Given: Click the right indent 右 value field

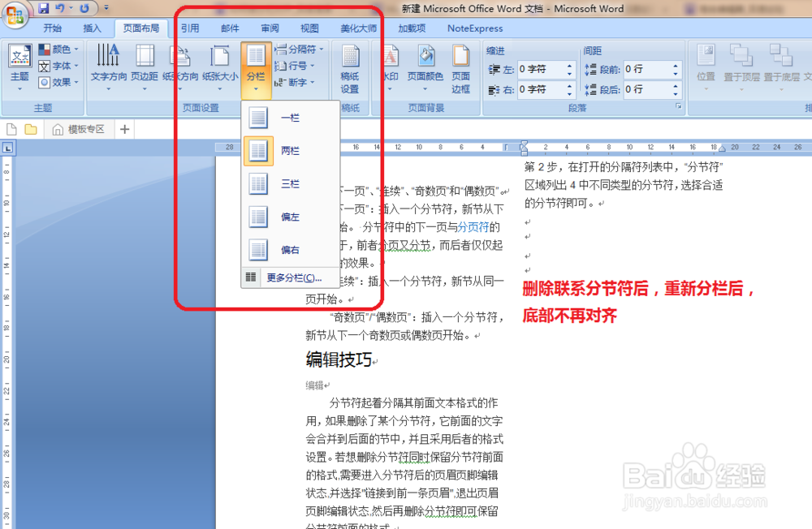Looking at the screenshot, I should (x=542, y=89).
